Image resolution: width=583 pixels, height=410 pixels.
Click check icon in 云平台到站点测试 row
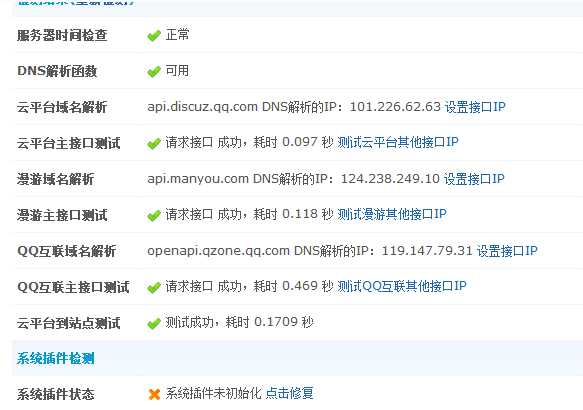pyautogui.click(x=154, y=323)
